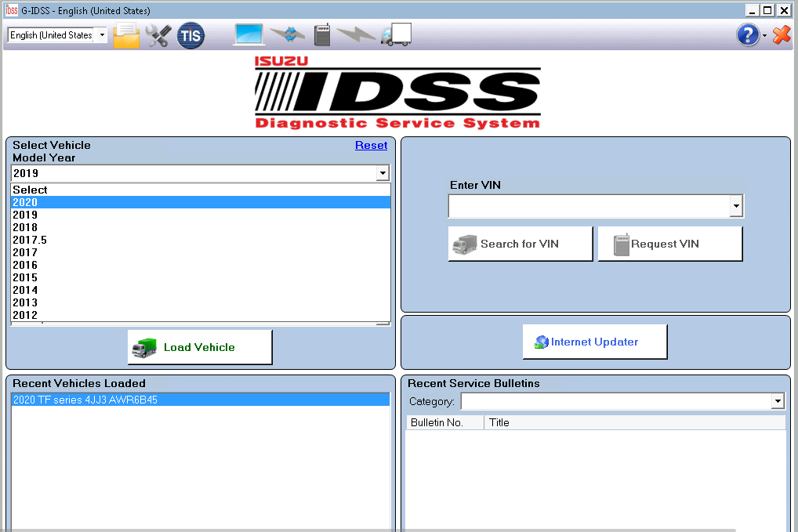
Task: Select the laptop screen toolbar icon
Action: coord(248,34)
